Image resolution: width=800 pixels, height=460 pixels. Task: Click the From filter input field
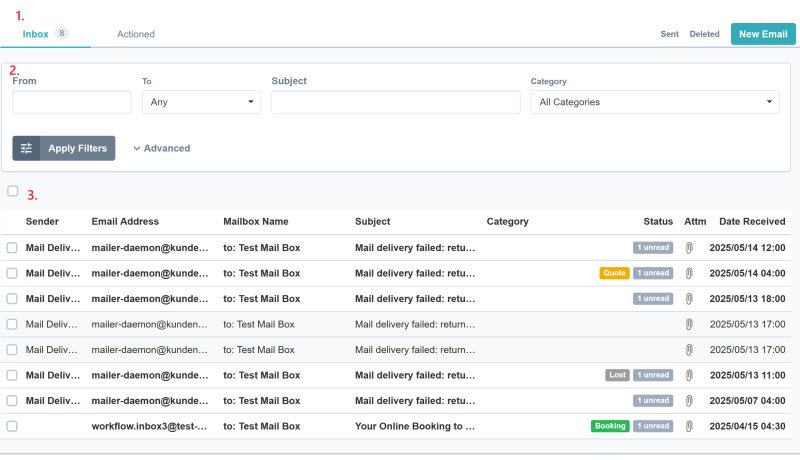point(72,102)
